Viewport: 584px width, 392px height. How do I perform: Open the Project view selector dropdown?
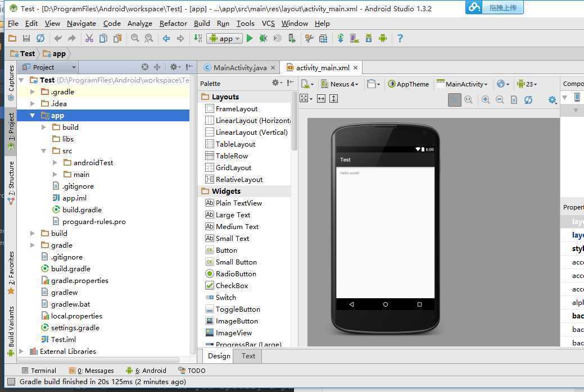[49, 67]
